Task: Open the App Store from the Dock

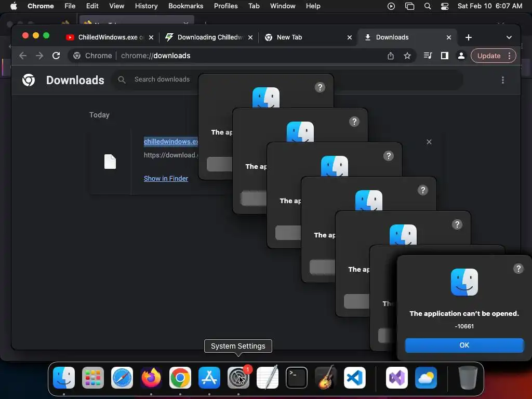Action: point(209,378)
